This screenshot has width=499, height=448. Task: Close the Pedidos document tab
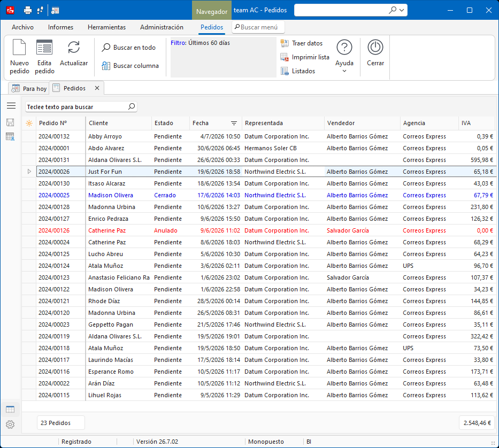point(97,88)
